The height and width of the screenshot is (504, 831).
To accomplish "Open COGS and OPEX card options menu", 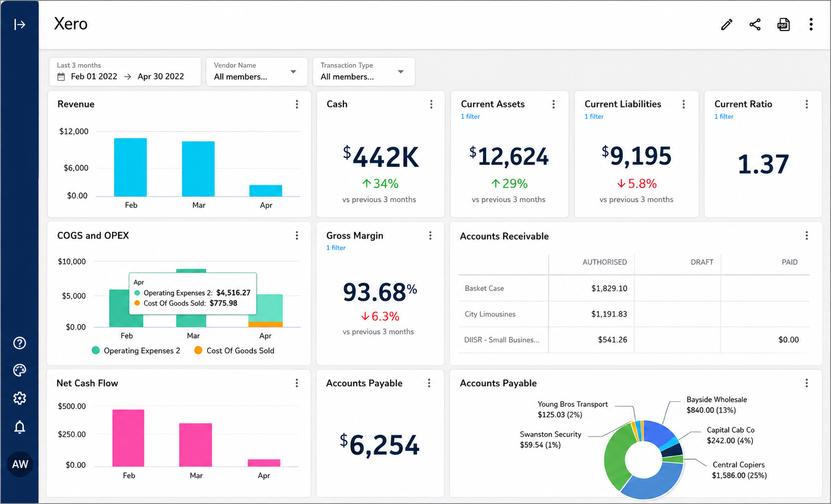I will 297,236.
